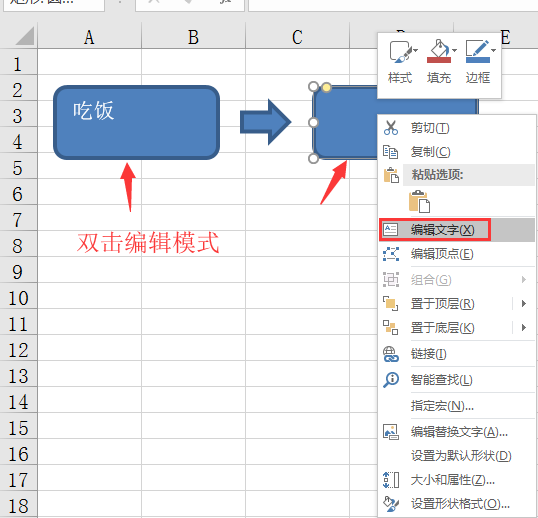Image resolution: width=538 pixels, height=518 pixels.
Task: Click 置于顶层(R) bring to front
Action: [x=443, y=304]
